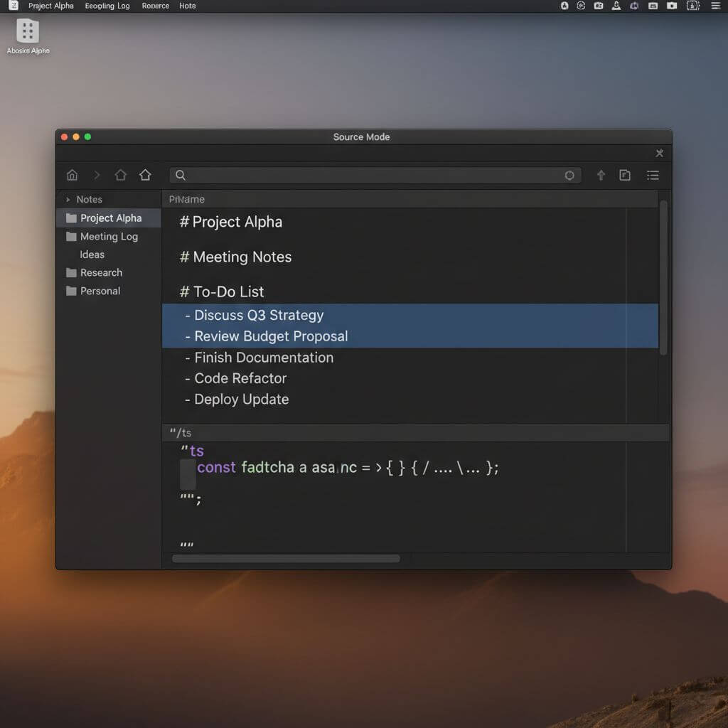Click the 'const' keyword in code block
Viewport: 728px width, 728px height.
(216, 467)
